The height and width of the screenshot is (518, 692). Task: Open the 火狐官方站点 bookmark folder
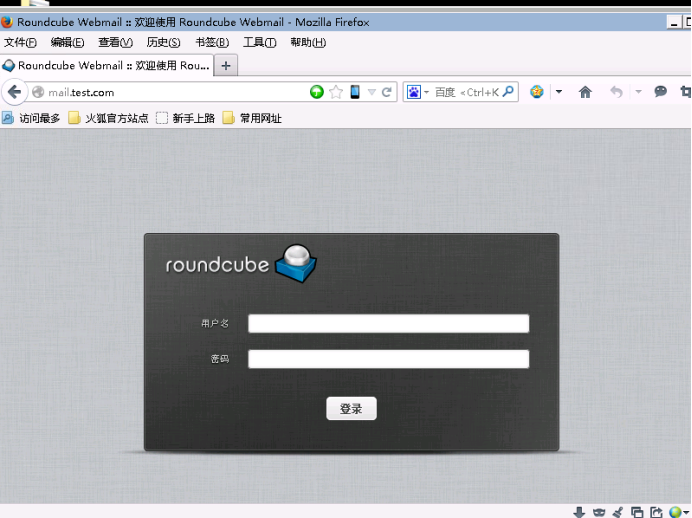click(x=109, y=118)
